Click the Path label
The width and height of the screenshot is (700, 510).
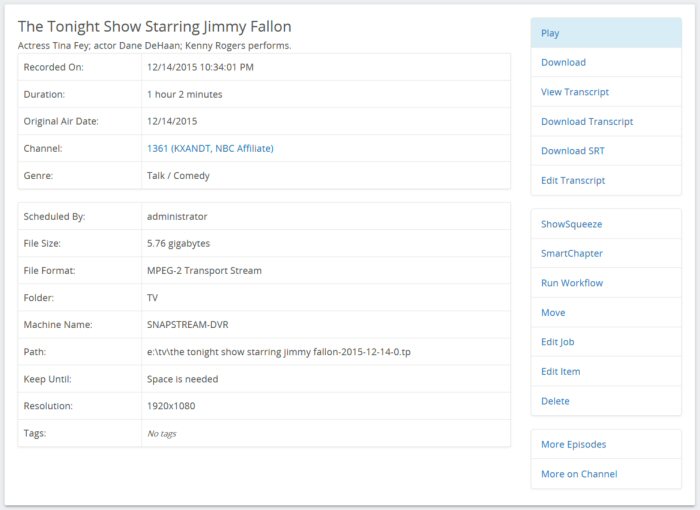coord(35,352)
